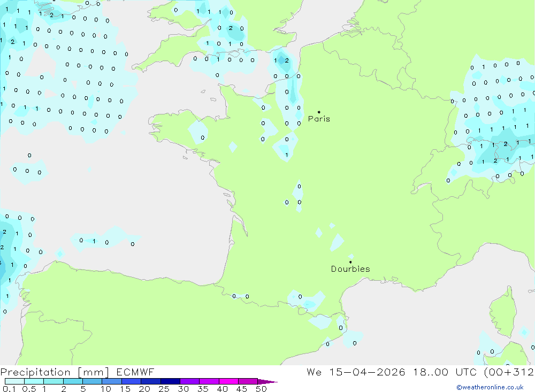Click the 0.5 to 1 legend swatch
Screen dimensions: 535x392
[34, 381]
